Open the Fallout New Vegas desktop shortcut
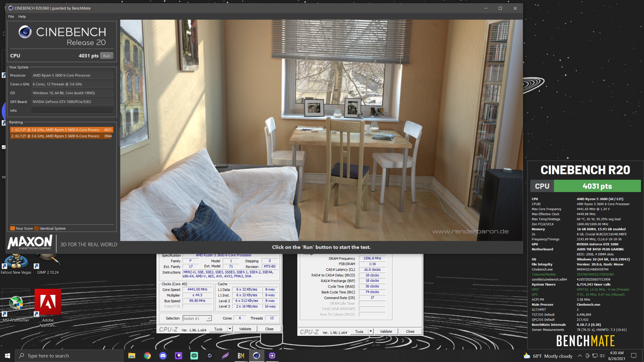644x362 pixels. tap(16, 264)
